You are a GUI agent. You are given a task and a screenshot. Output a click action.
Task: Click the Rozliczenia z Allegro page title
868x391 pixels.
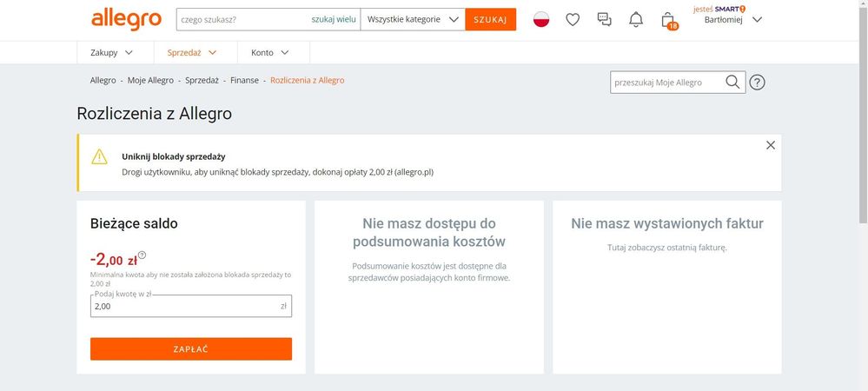[155, 114]
